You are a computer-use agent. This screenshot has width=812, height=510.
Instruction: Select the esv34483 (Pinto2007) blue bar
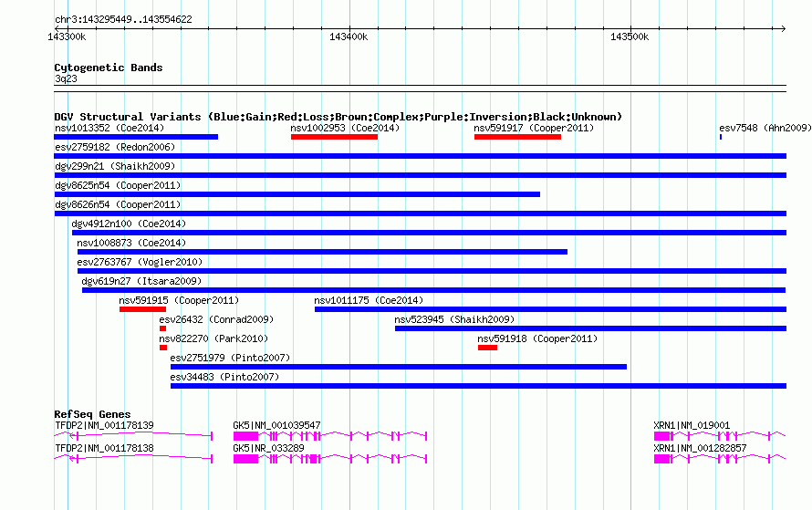click(x=478, y=386)
